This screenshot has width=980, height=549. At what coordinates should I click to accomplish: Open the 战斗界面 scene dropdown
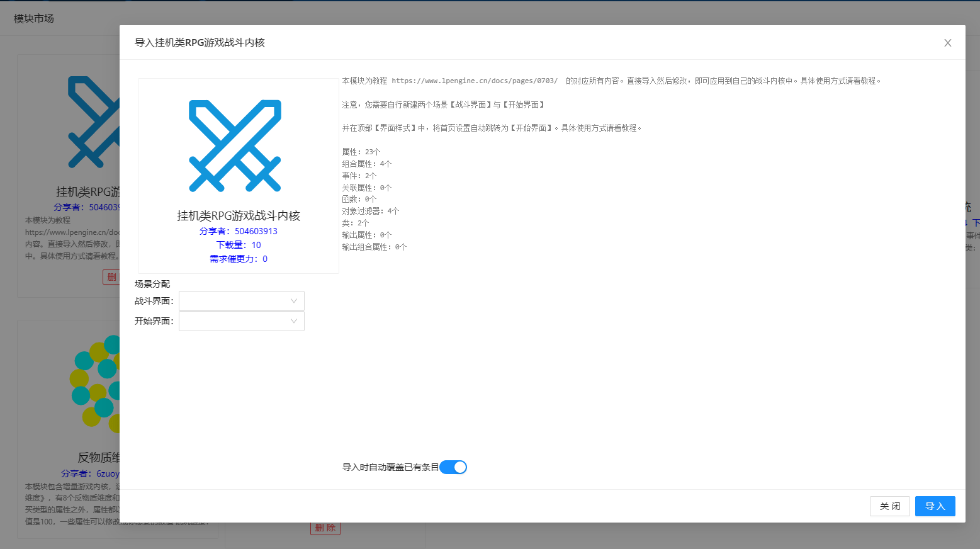tap(242, 301)
